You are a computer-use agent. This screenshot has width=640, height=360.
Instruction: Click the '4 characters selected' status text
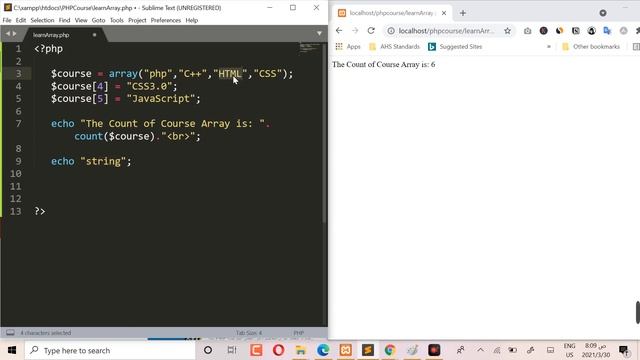coord(46,333)
